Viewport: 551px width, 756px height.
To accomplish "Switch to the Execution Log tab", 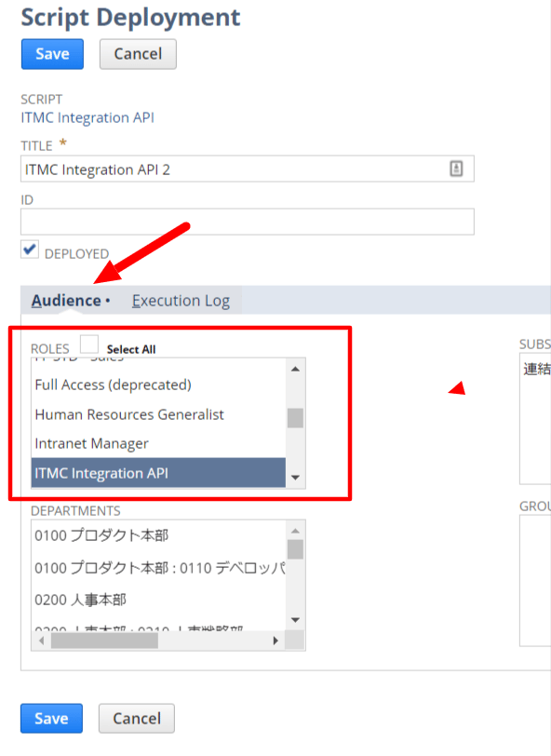I will click(x=181, y=301).
